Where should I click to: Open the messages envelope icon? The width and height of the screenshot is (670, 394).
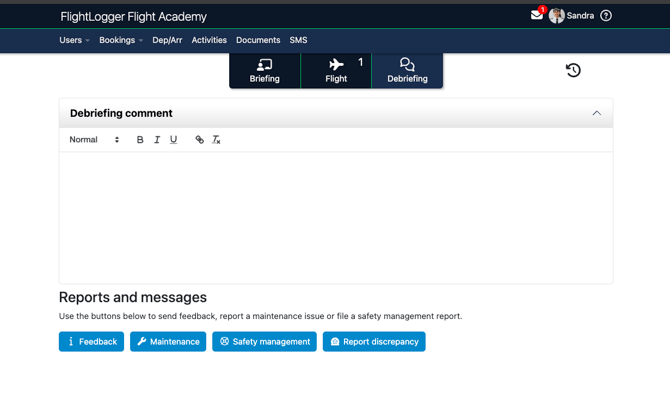537,15
